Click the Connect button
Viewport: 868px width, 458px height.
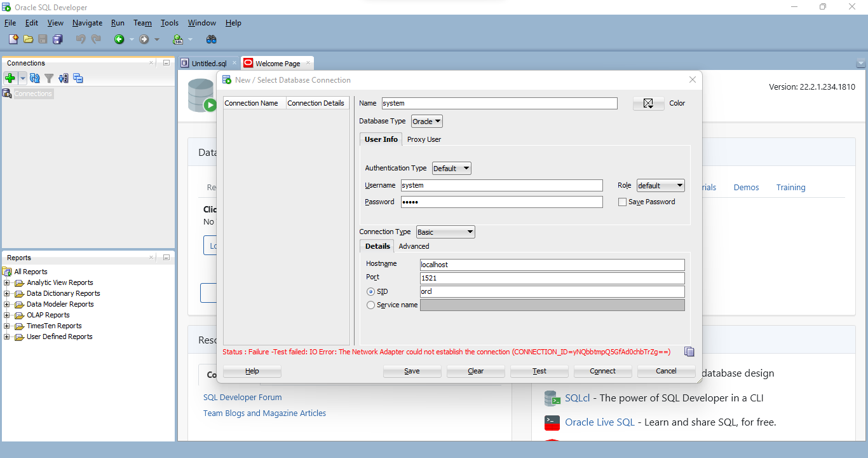point(603,371)
